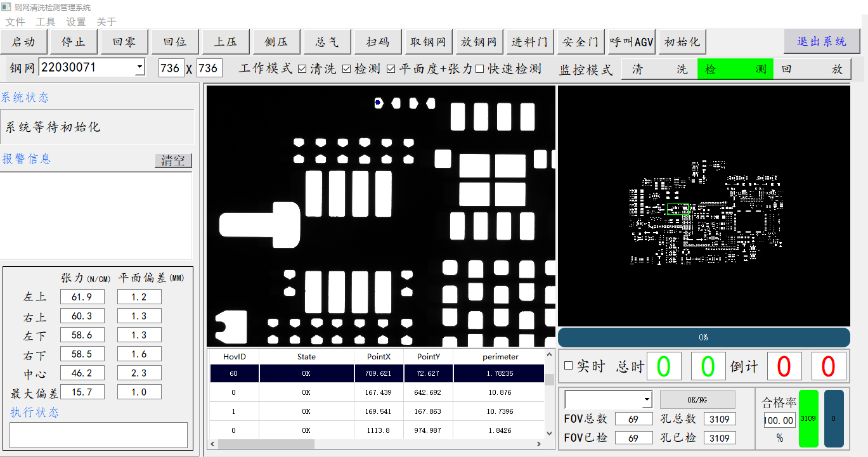Click the 最大偏差 tension field 15.7
868x457 pixels.
click(x=82, y=392)
